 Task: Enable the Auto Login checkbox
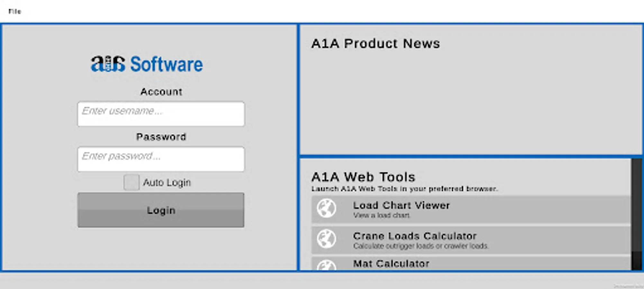pos(132,182)
